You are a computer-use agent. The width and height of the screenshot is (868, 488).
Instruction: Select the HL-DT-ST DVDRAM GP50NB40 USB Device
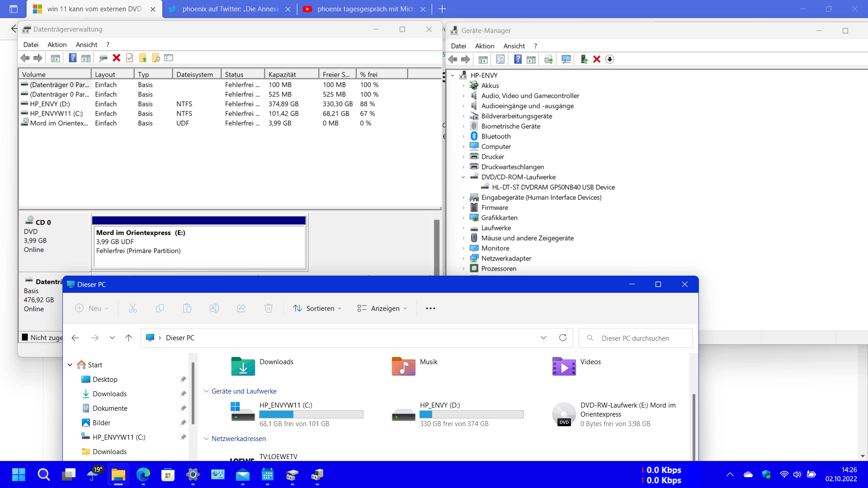(x=553, y=187)
